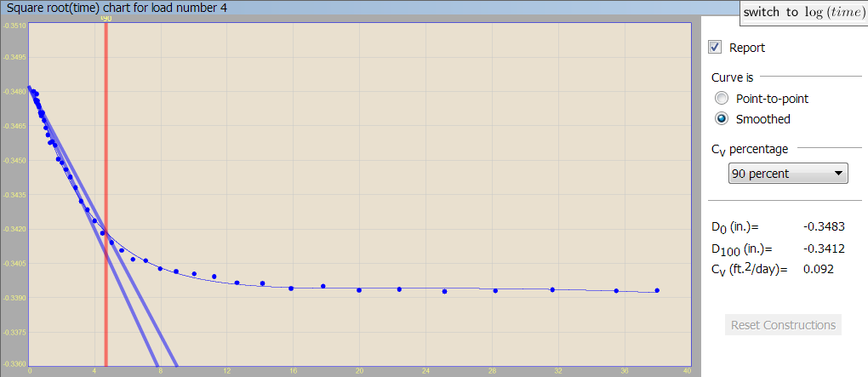The image size is (868, 377).
Task: Click the rightmost data point on the chart
Action: click(x=657, y=291)
